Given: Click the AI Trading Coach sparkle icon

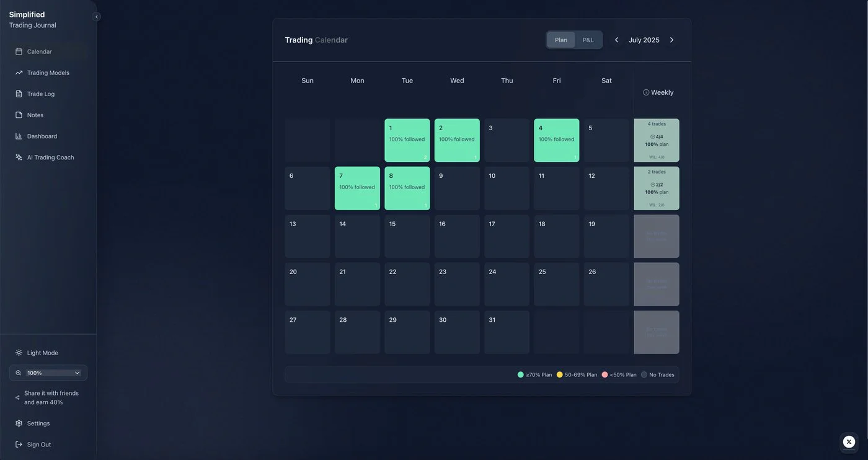Looking at the screenshot, I should [x=19, y=157].
